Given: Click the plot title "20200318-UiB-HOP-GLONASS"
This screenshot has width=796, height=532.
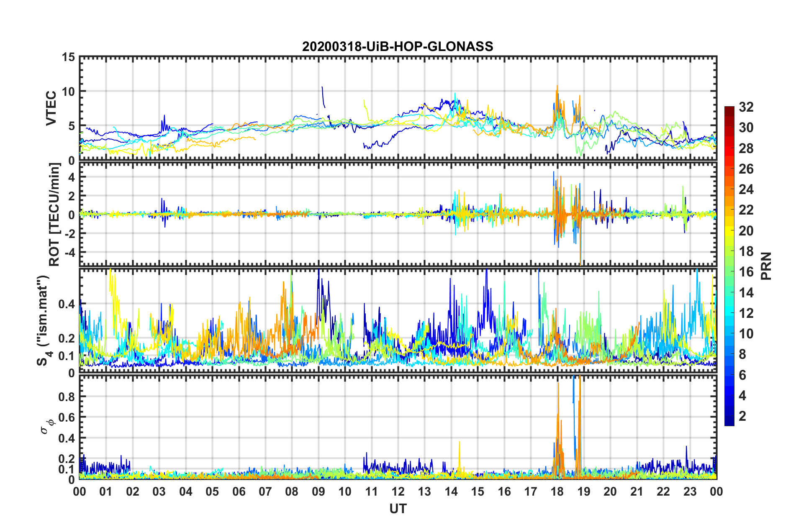Looking at the screenshot, I should pyautogui.click(x=398, y=46).
